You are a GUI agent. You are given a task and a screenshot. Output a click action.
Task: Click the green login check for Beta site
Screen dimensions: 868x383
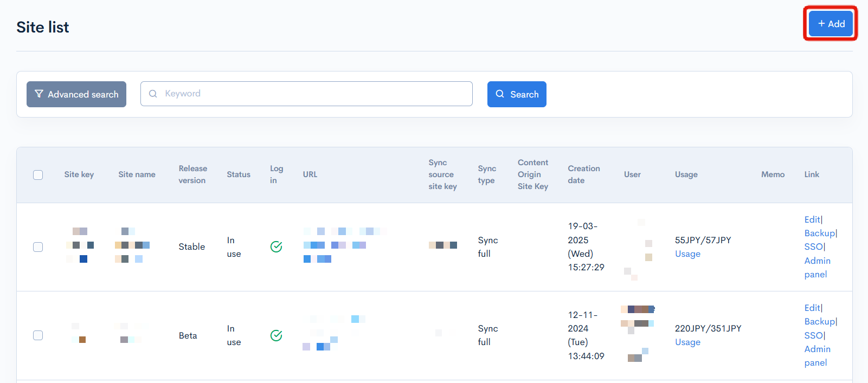pyautogui.click(x=276, y=335)
